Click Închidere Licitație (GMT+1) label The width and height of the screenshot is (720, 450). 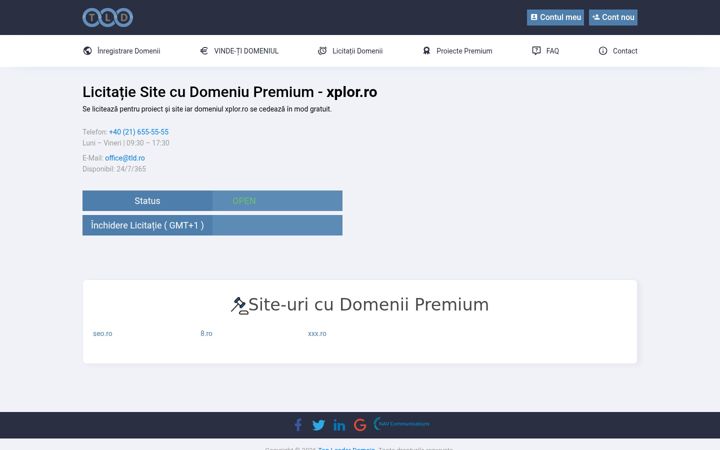[147, 225]
